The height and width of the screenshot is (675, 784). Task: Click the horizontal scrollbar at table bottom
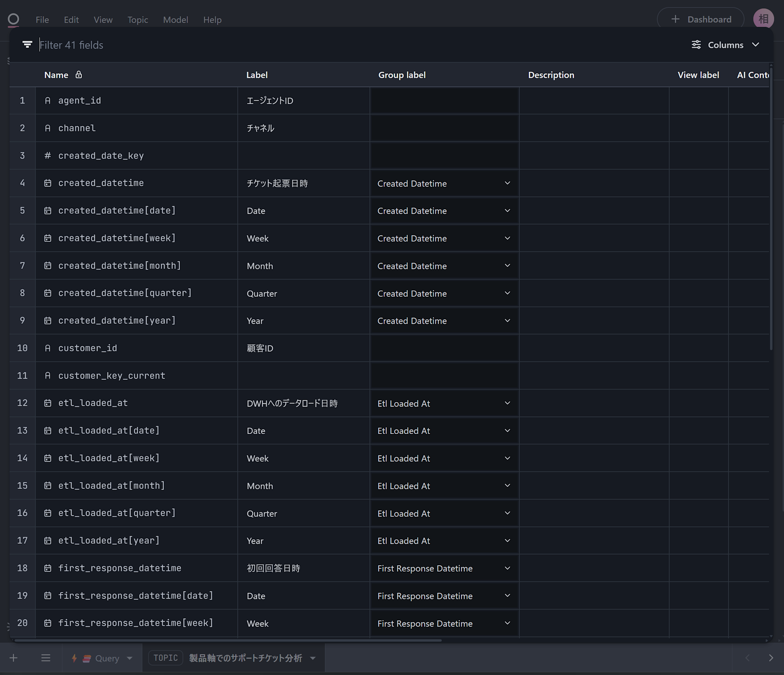coord(227,640)
